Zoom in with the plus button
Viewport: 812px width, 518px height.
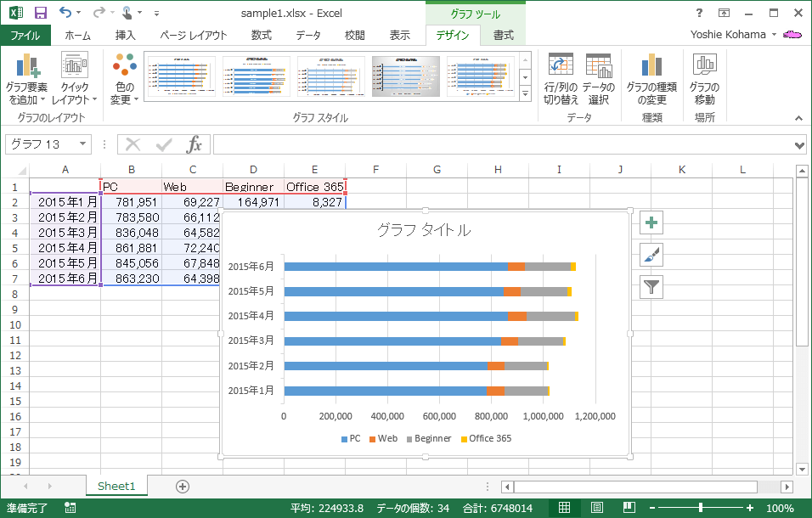[x=749, y=508]
